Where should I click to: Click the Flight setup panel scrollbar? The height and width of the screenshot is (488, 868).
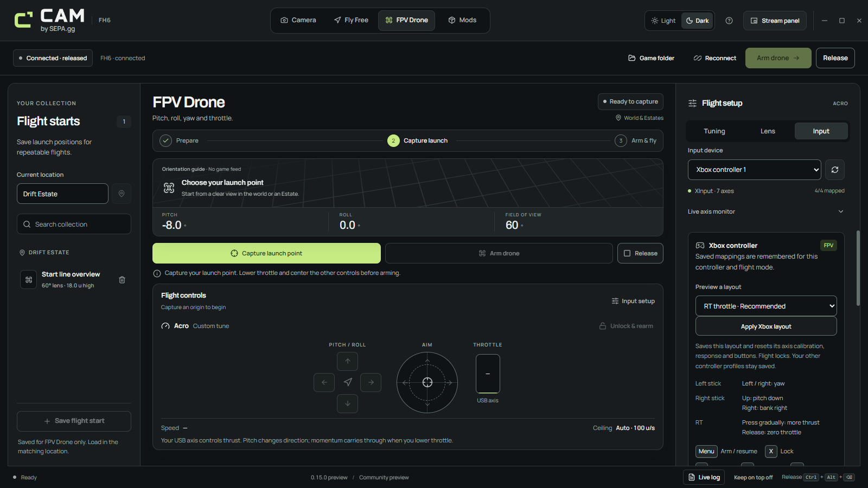858,268
